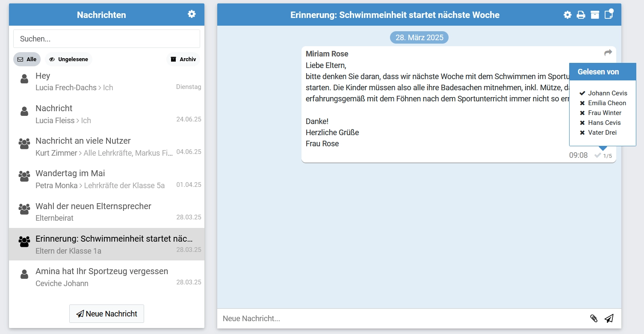Send the message via the paper plane

click(609, 318)
